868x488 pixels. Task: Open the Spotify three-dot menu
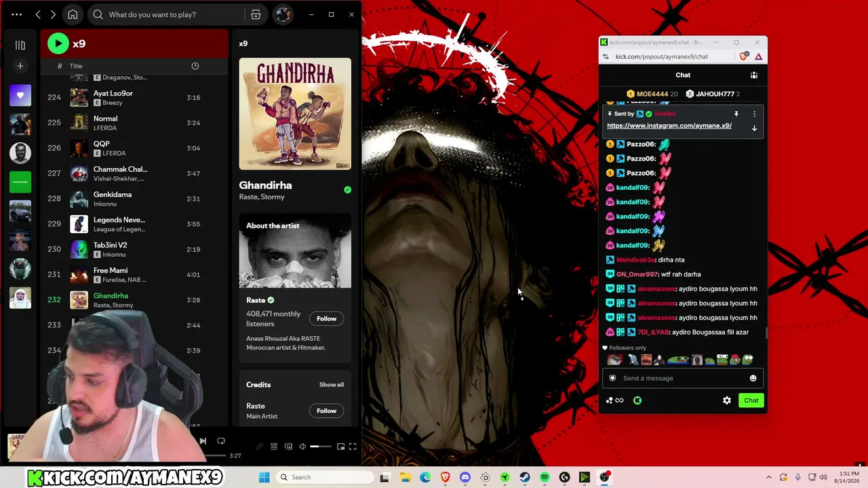coord(17,14)
